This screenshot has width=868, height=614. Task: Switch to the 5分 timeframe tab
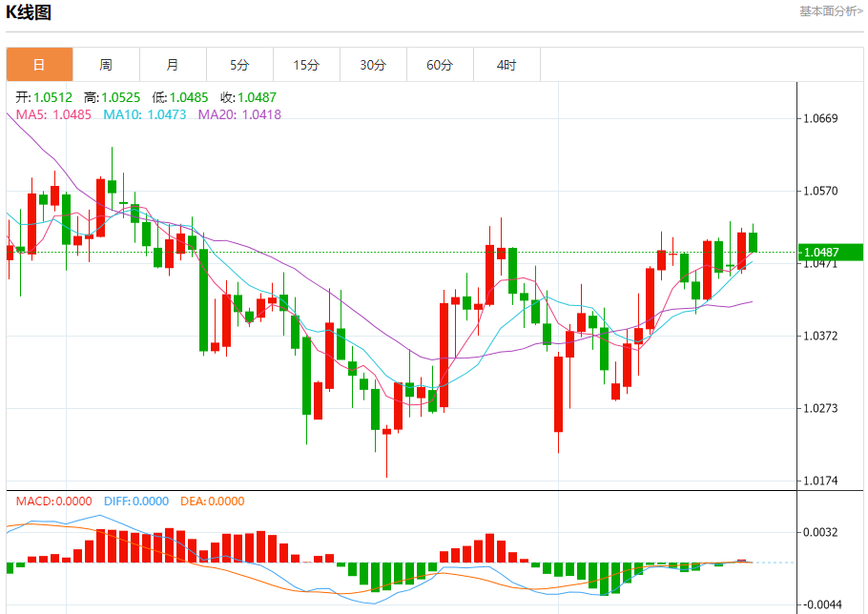pyautogui.click(x=239, y=65)
